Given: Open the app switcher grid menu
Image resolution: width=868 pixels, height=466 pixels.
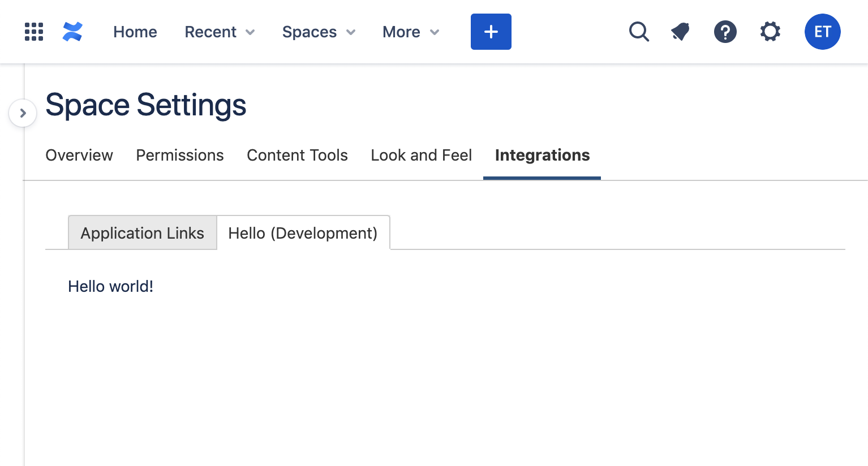Looking at the screenshot, I should (34, 32).
